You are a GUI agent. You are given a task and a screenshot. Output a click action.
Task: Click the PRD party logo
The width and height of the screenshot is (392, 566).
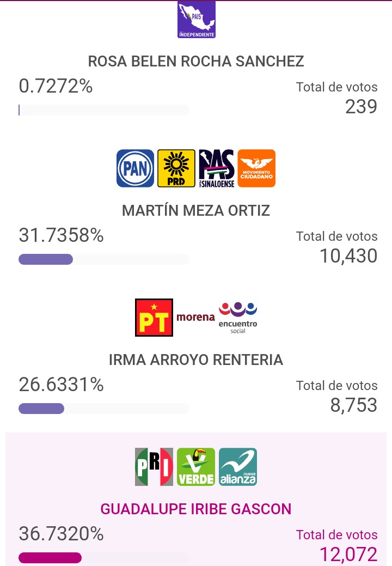[x=176, y=168]
